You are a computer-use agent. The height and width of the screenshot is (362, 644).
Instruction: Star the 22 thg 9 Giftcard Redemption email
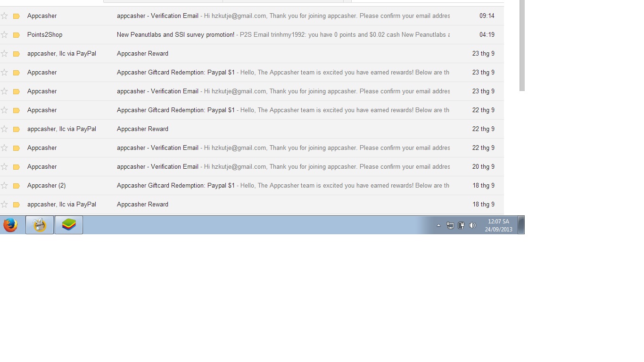[4, 110]
